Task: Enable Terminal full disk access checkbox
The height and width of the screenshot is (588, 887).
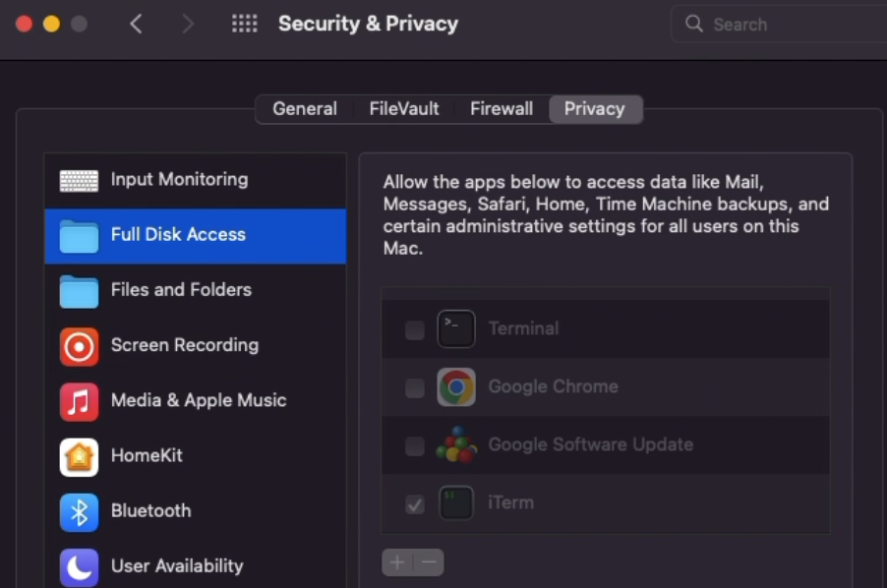Action: [415, 329]
